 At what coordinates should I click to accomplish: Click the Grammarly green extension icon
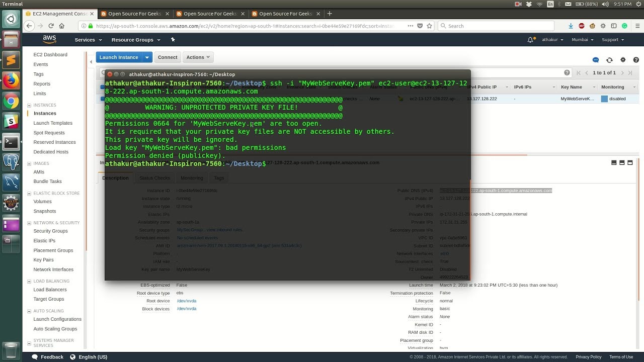pyautogui.click(x=624, y=26)
